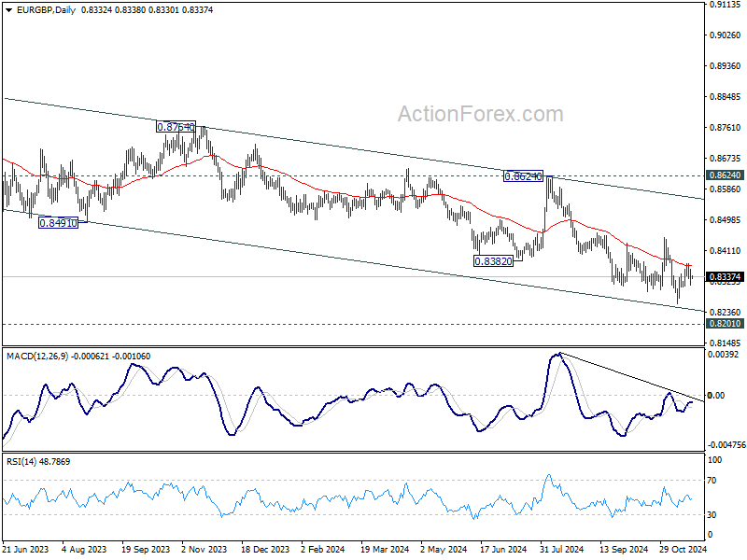747x560 pixels.
Task: Click the 19 Sep 2023 date label
Action: coord(146,550)
